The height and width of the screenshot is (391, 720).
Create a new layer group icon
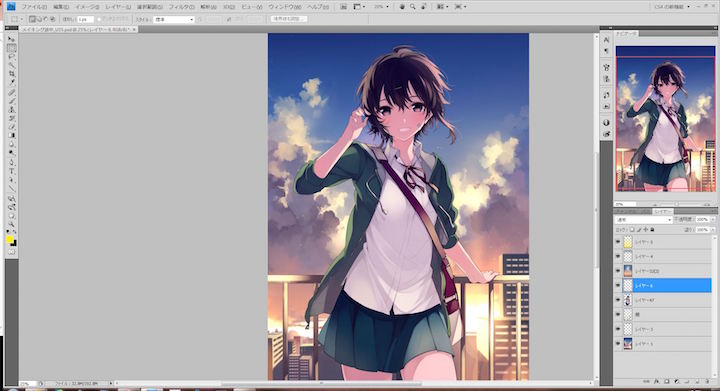(687, 381)
